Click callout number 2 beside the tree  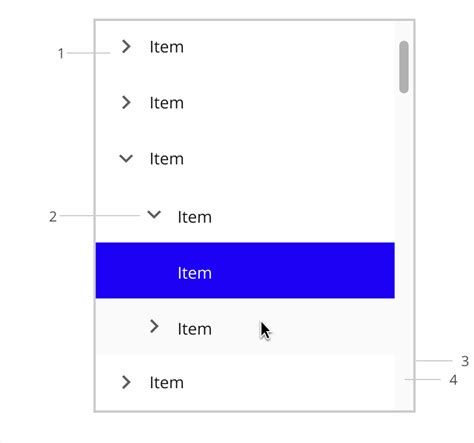click(x=53, y=217)
